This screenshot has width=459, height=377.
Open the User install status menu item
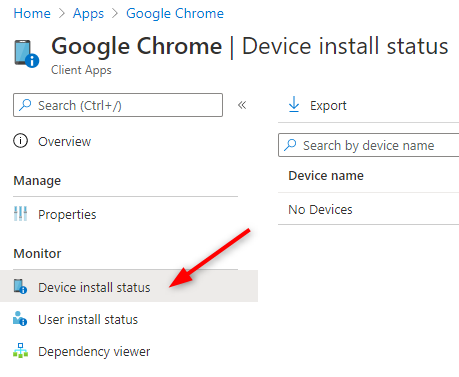(x=88, y=319)
